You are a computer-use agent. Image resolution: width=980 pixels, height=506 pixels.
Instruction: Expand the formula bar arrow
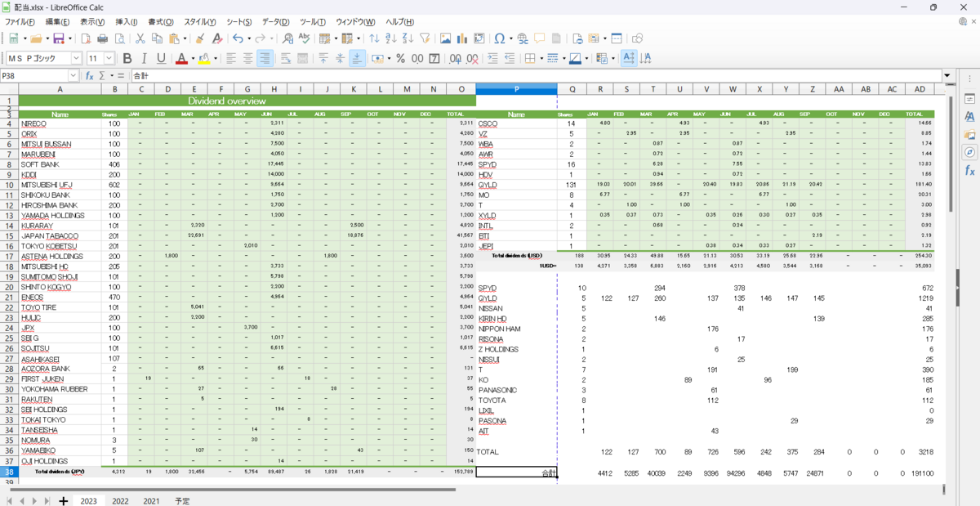tap(947, 75)
